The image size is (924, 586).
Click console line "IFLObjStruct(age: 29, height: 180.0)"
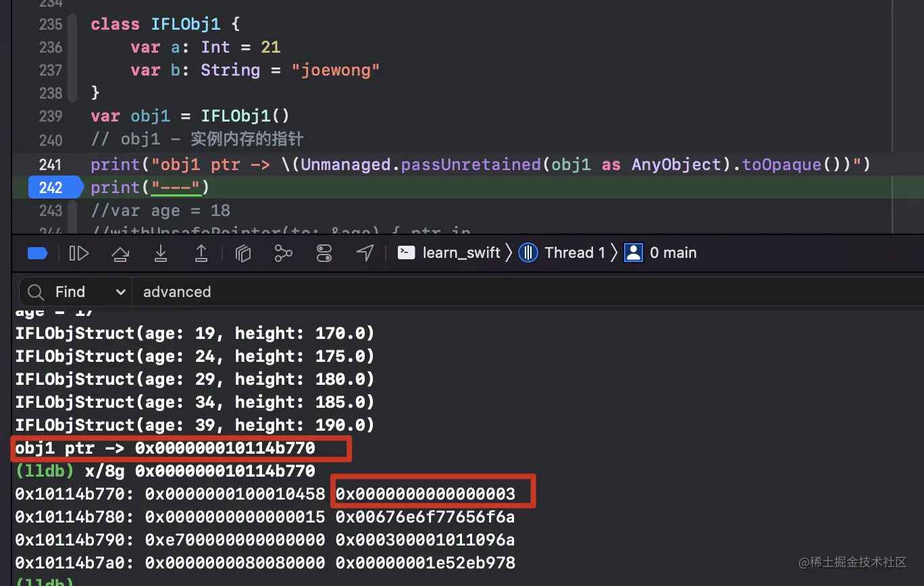(195, 379)
